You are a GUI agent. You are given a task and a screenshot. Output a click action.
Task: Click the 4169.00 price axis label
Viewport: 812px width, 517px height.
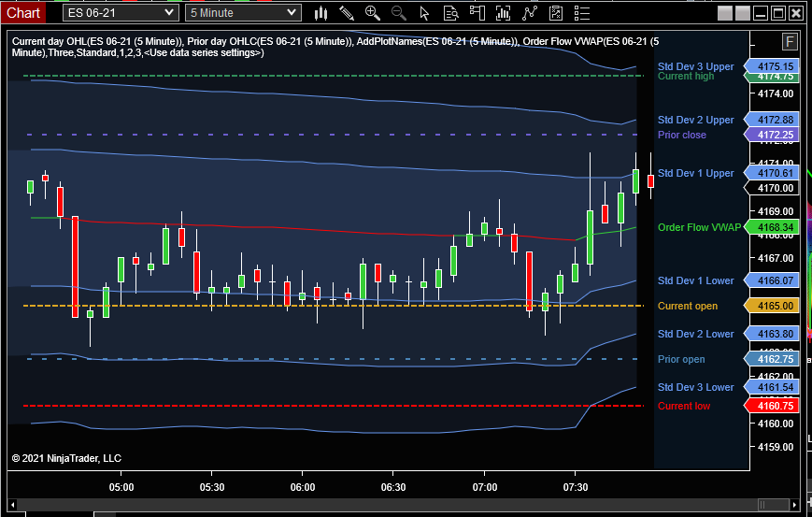[776, 211]
